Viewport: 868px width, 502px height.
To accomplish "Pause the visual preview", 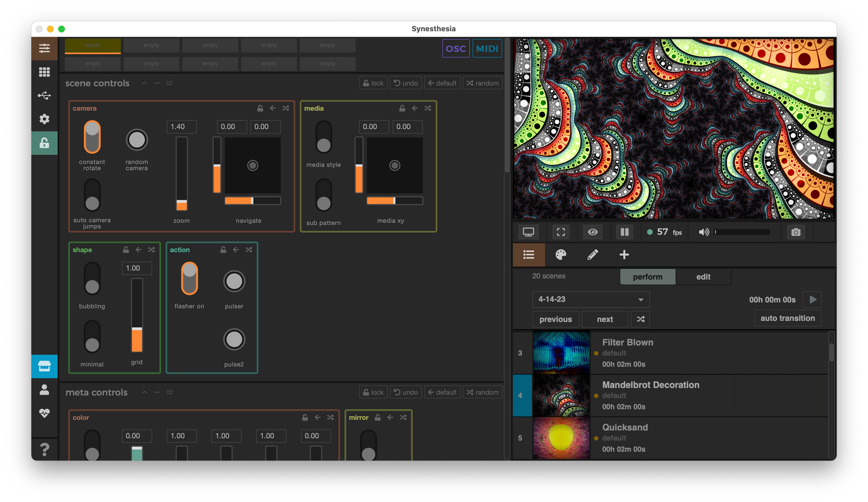I will [625, 232].
